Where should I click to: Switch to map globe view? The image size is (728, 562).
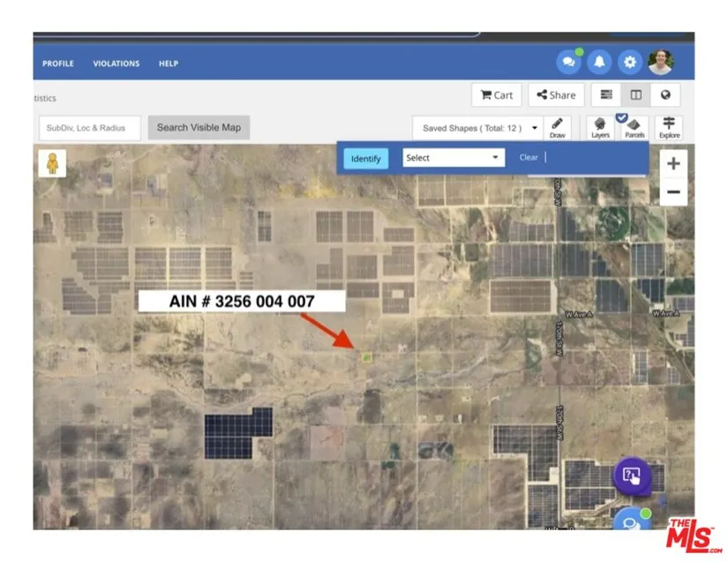point(665,94)
